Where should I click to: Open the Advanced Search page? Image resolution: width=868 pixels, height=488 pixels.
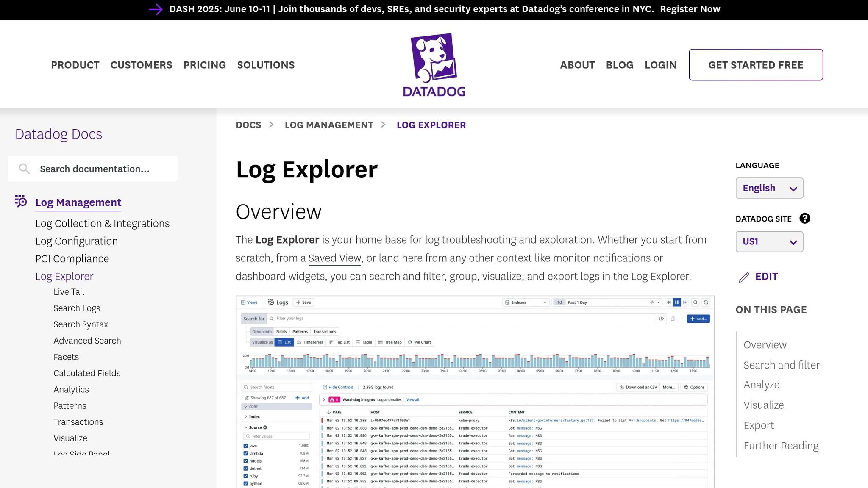pyautogui.click(x=87, y=341)
